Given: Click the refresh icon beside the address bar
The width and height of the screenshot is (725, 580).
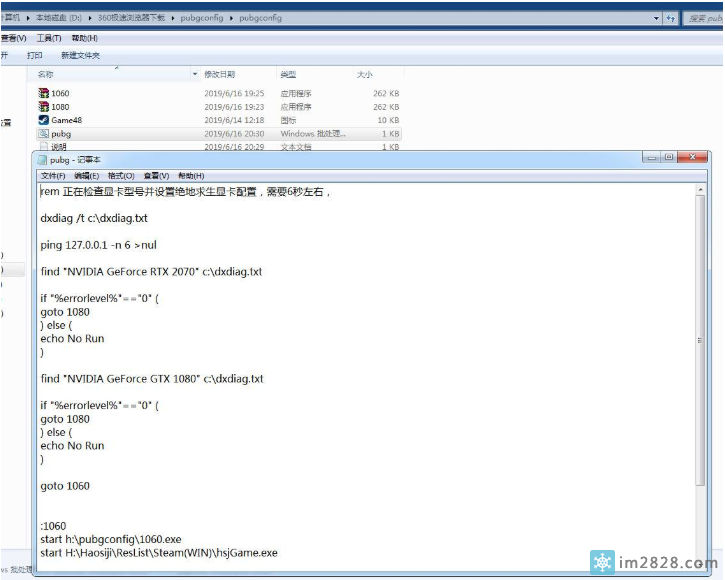Looking at the screenshot, I should [670, 18].
